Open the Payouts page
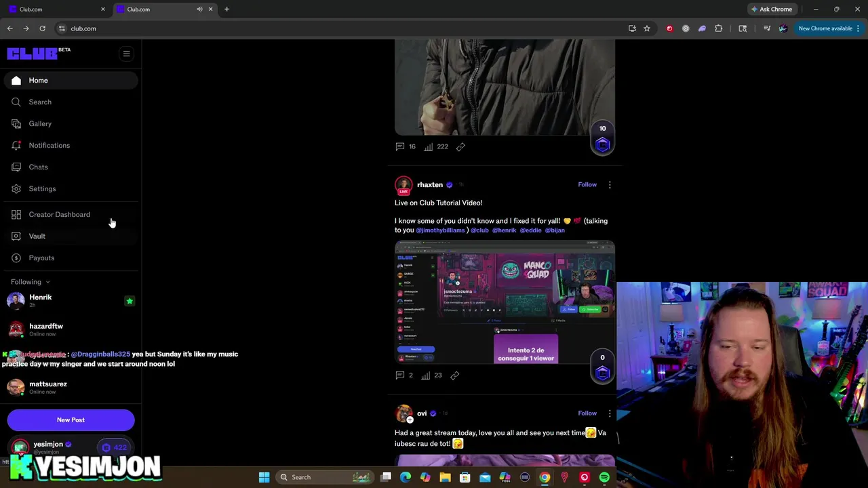The width and height of the screenshot is (868, 488). tap(71, 258)
